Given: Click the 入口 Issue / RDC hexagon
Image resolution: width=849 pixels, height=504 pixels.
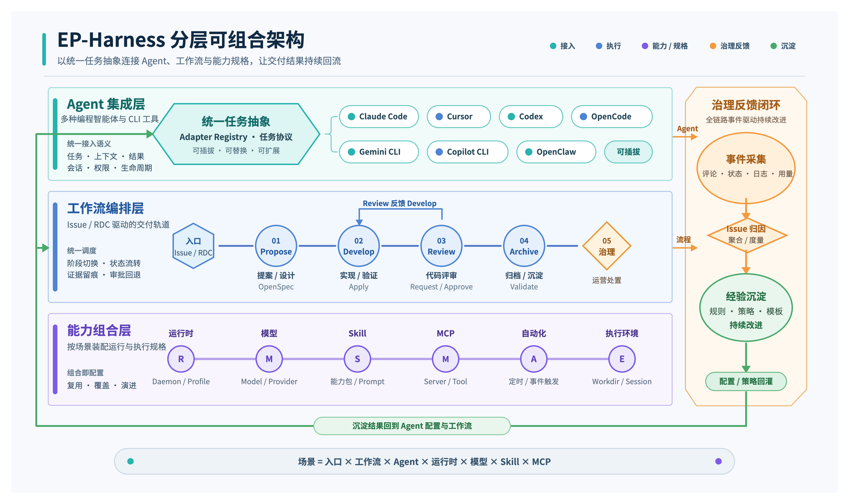Looking at the screenshot, I should [x=193, y=246].
